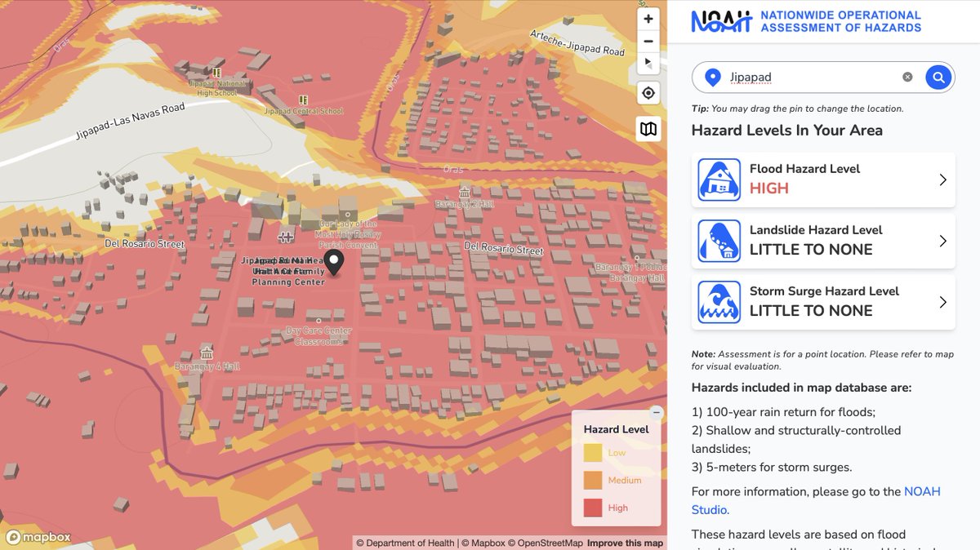Click the HIGH flood hazard text

click(x=769, y=189)
